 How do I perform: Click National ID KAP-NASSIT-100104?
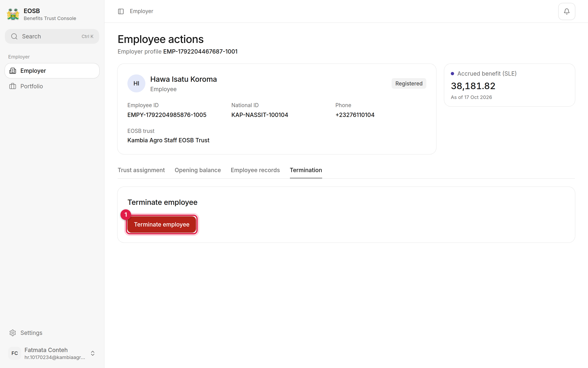coord(259,115)
